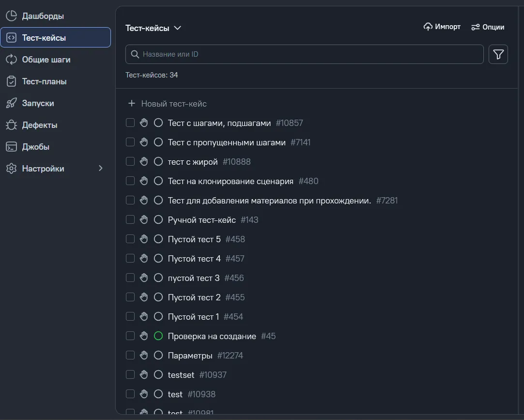The width and height of the screenshot is (524, 420).
Task: Click the Импорт button
Action: [x=442, y=27]
